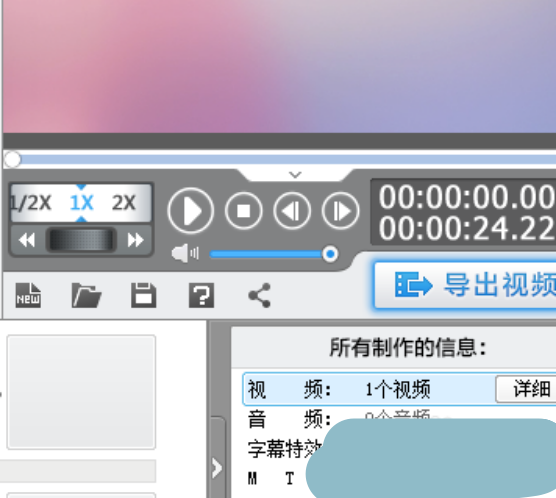Create a new project with New icon

(x=28, y=295)
